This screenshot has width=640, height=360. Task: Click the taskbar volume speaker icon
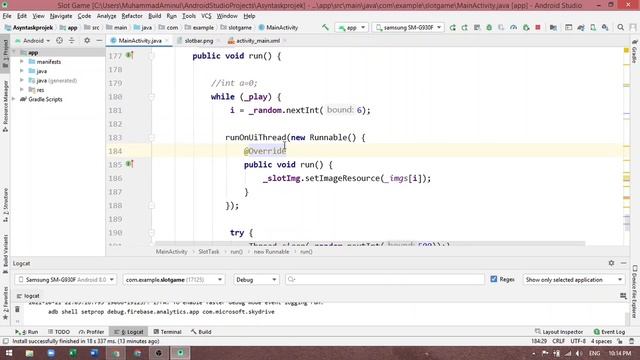point(578,353)
